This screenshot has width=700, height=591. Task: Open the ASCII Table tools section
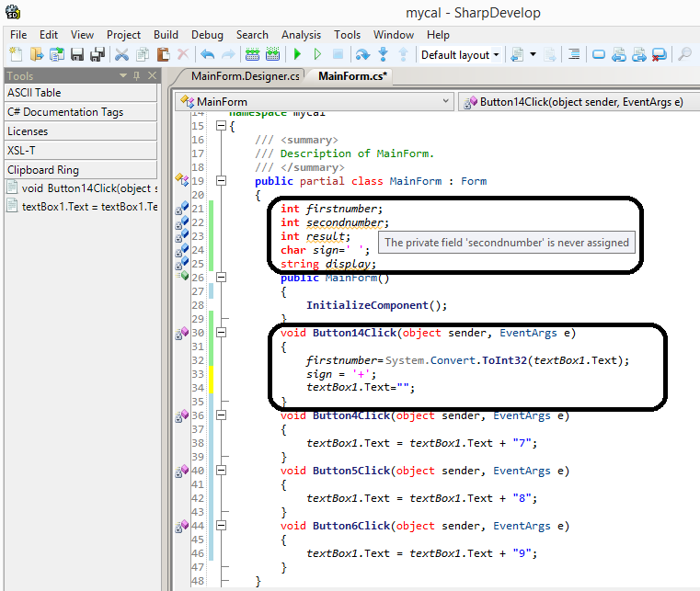[81, 93]
